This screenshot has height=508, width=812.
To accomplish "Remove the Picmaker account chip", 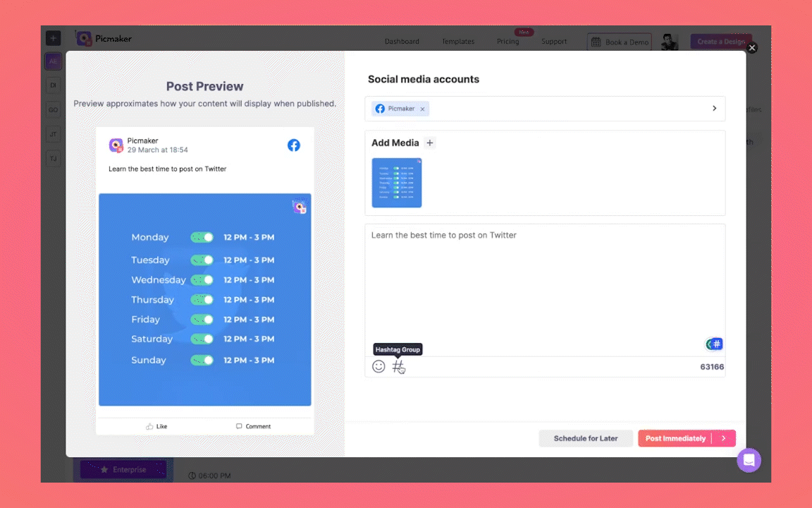I will pyautogui.click(x=423, y=109).
